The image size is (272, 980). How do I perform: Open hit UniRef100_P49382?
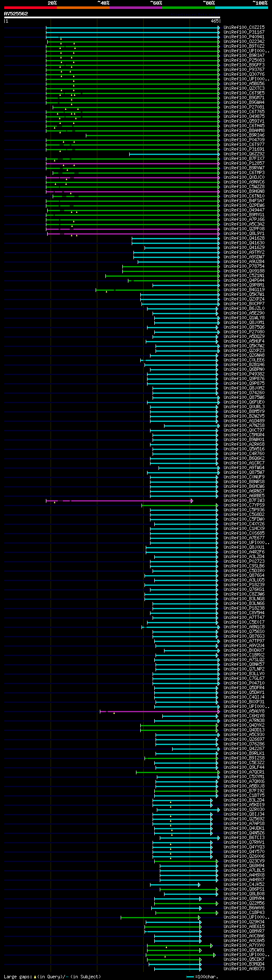pyautogui.click(x=244, y=374)
